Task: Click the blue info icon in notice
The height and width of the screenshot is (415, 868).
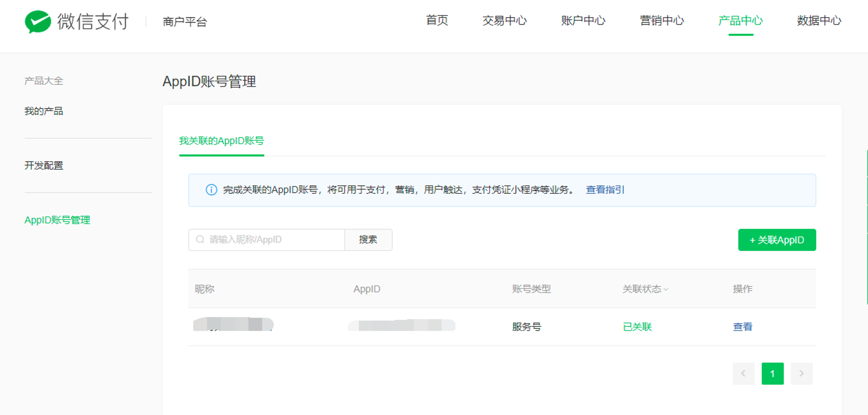Action: (x=211, y=190)
